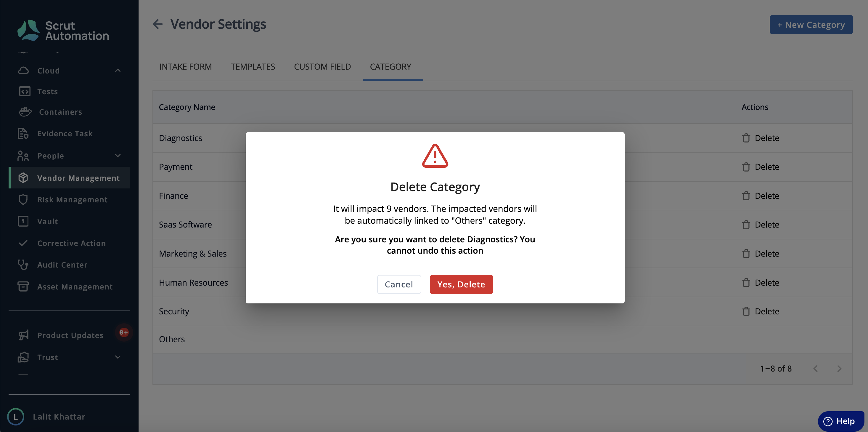Select the Human Resources category name
This screenshot has height=432, width=868.
click(x=193, y=283)
